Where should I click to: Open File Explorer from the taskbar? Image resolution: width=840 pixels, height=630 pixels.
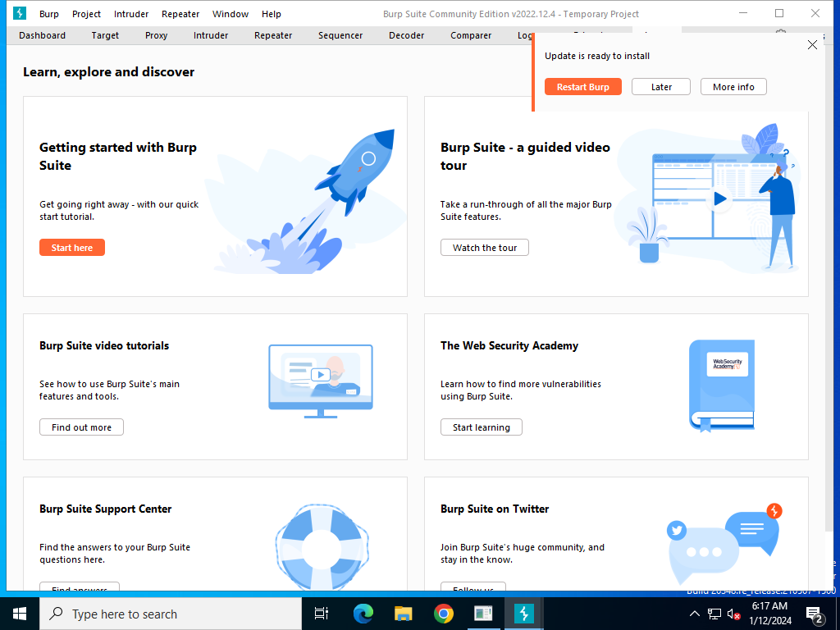click(403, 614)
